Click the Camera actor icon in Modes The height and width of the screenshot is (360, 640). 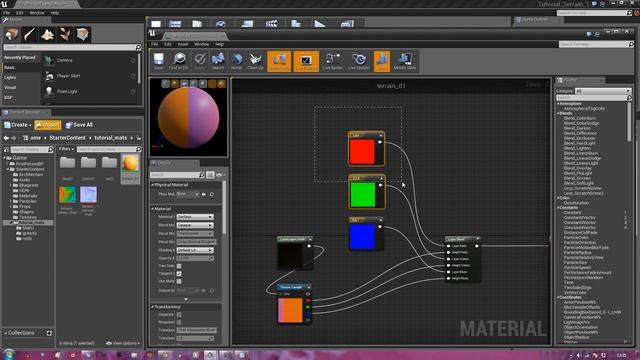[49, 60]
